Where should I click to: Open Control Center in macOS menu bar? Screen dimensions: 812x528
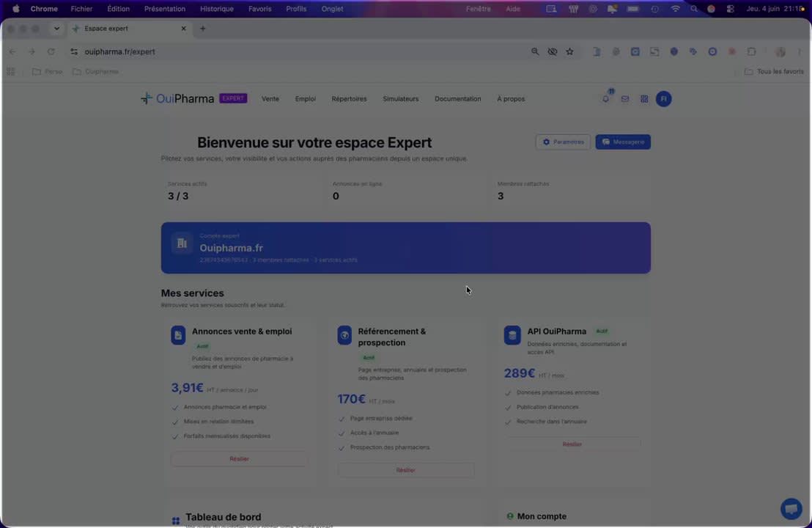coord(730,9)
